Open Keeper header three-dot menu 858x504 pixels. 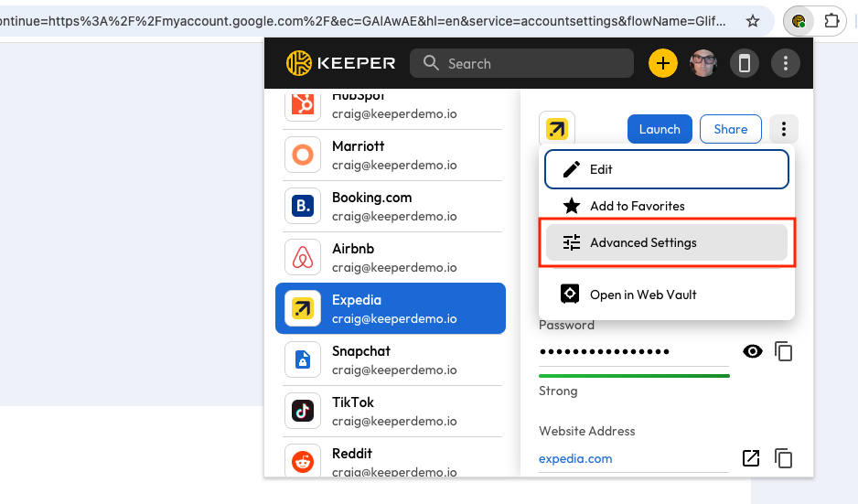click(x=785, y=63)
